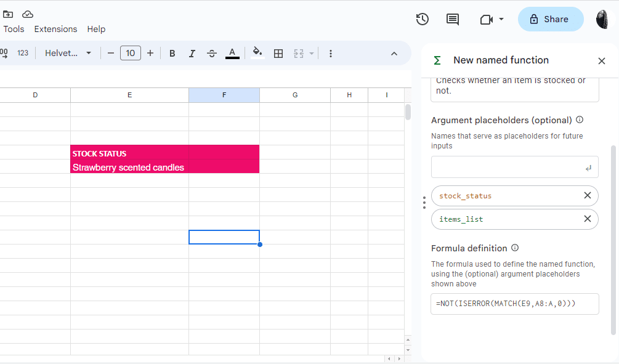Click formula definition help info icon
619x364 pixels.
(515, 248)
